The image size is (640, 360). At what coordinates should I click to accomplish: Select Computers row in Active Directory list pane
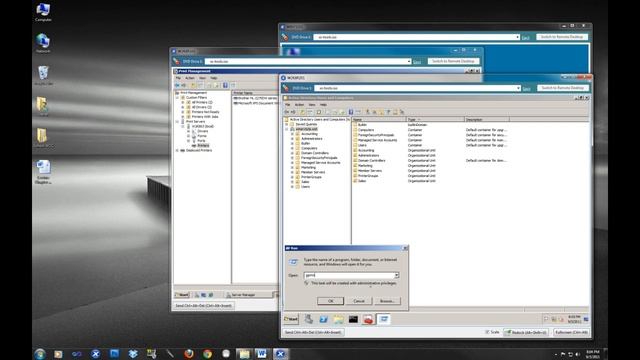point(366,130)
